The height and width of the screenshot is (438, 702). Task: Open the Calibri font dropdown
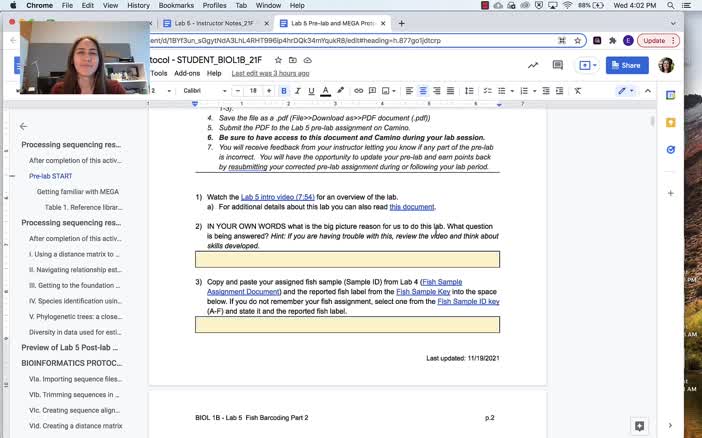coord(203,91)
